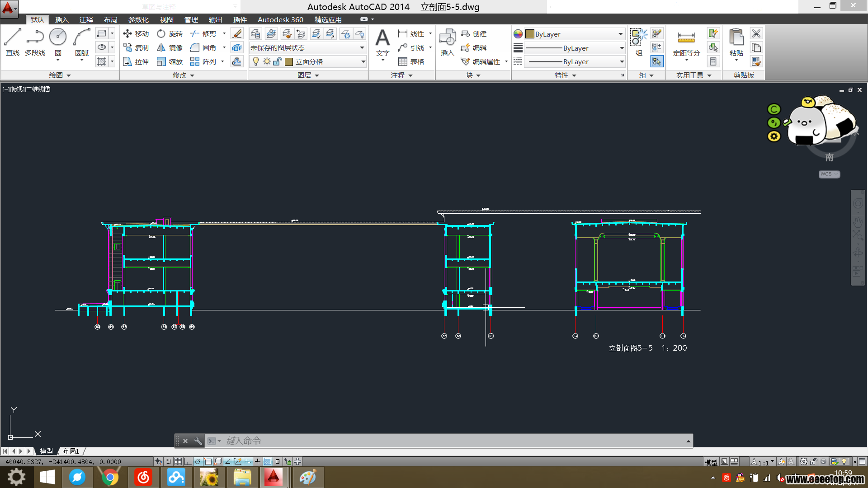Open the 未保存的图层状态 layer state dropdown

tap(307, 48)
